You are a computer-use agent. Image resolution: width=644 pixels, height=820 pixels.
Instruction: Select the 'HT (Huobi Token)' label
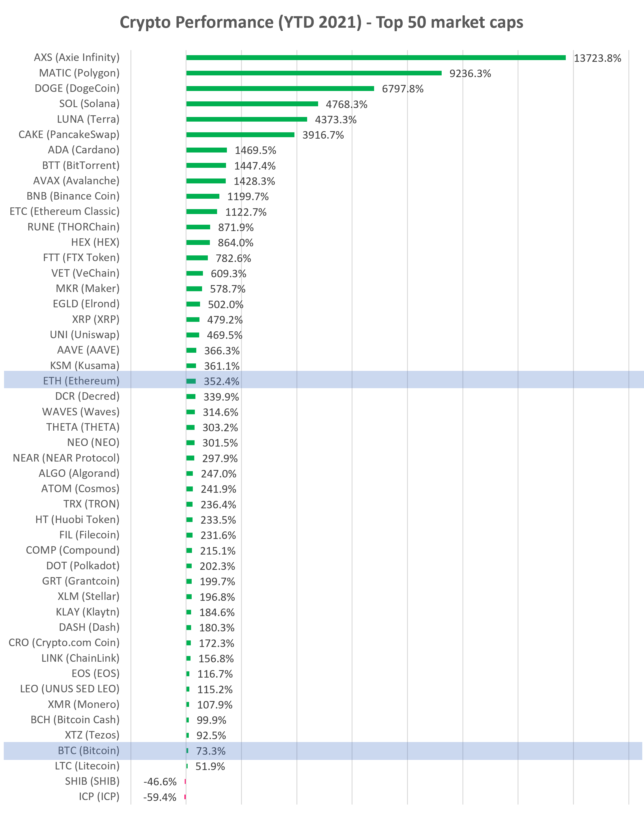(77, 519)
